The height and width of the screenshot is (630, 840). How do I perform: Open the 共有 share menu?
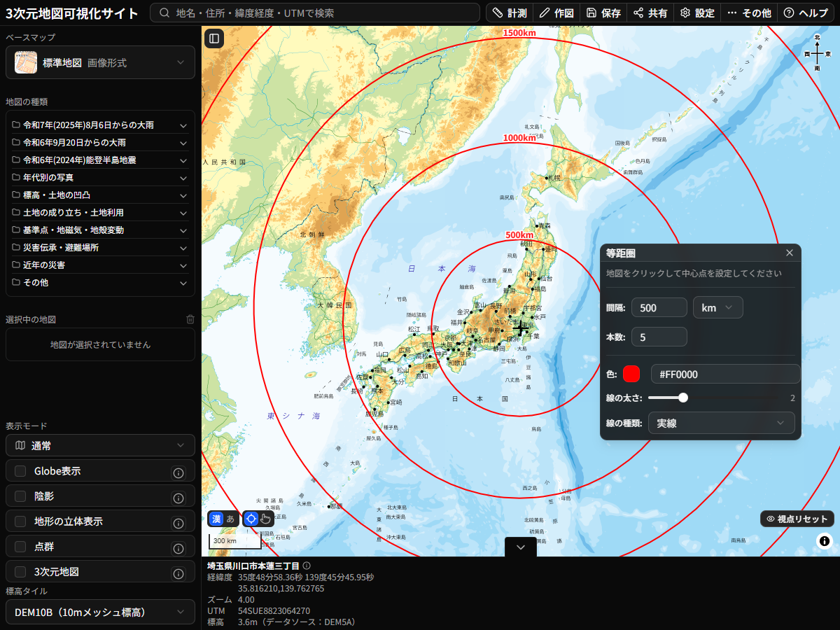tap(650, 13)
